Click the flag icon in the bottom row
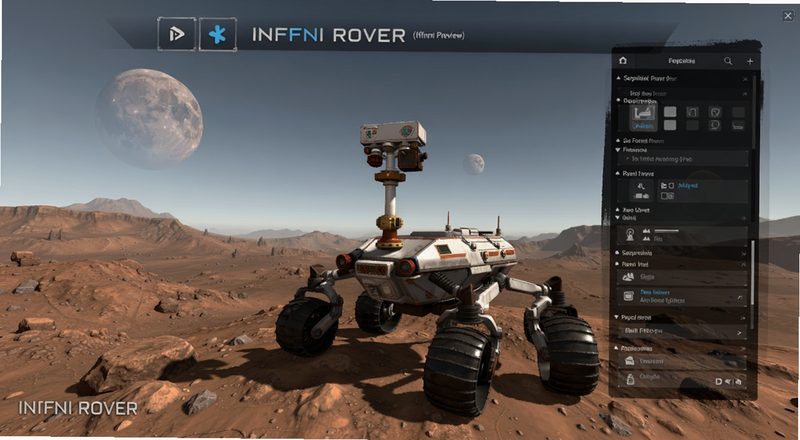The height and width of the screenshot is (440, 800). [728, 381]
